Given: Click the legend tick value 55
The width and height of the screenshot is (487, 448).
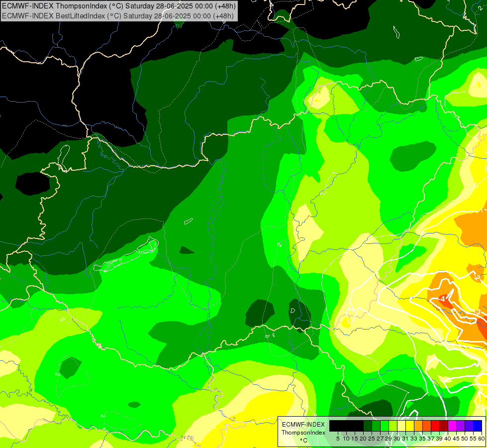Looking at the screenshot, I should (x=474, y=439).
